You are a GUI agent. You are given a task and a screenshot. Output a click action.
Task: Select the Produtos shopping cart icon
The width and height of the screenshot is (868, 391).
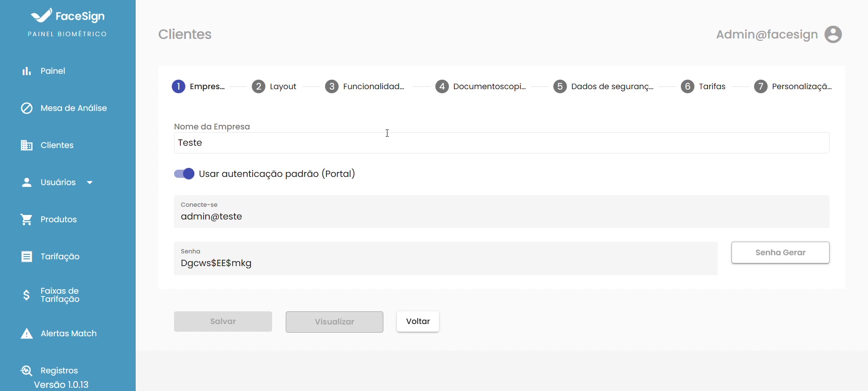point(27,219)
